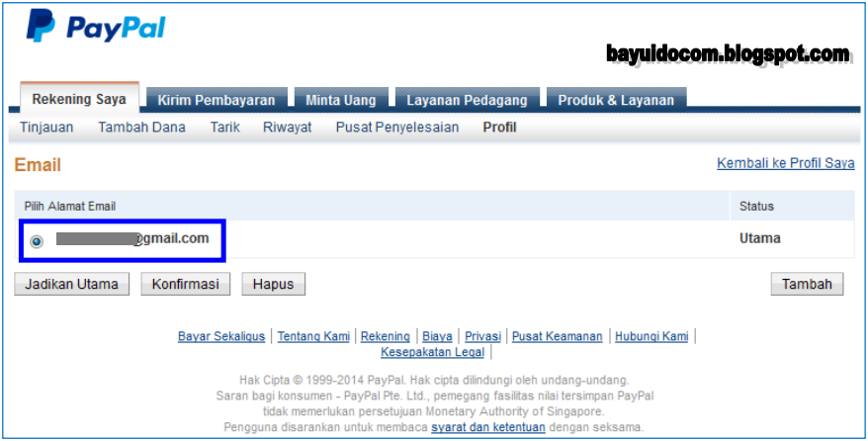Click the PayPal logo
This screenshot has width=868, height=441.
point(96,26)
